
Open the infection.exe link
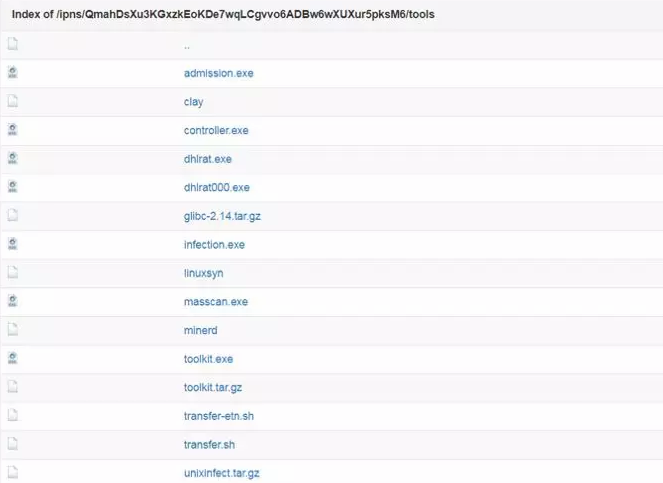(214, 244)
